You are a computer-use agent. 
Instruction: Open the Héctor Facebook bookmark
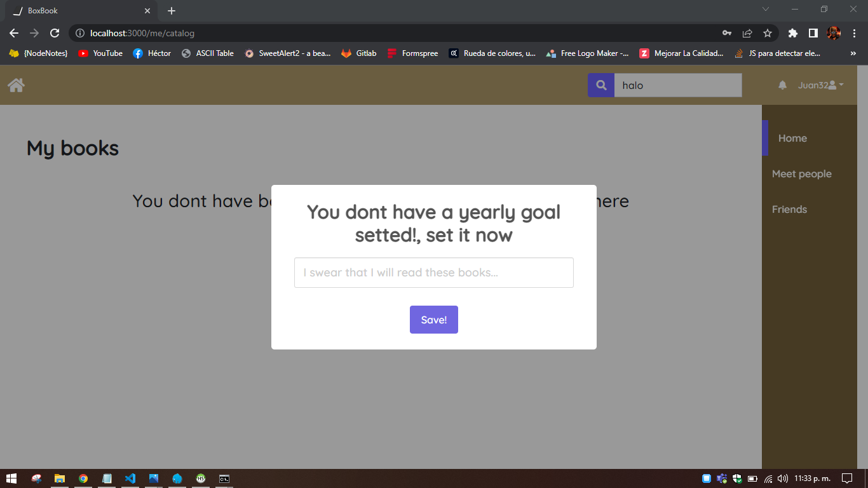tap(152, 53)
